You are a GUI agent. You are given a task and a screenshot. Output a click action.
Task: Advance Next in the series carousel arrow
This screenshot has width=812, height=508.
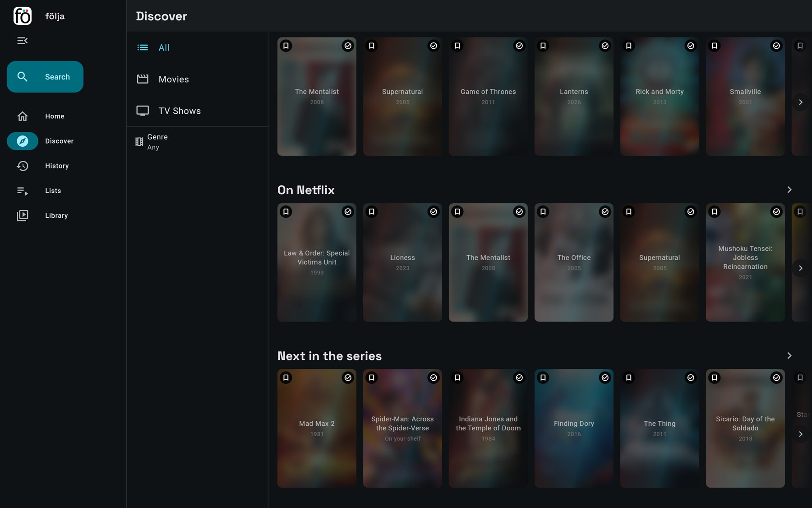(801, 434)
